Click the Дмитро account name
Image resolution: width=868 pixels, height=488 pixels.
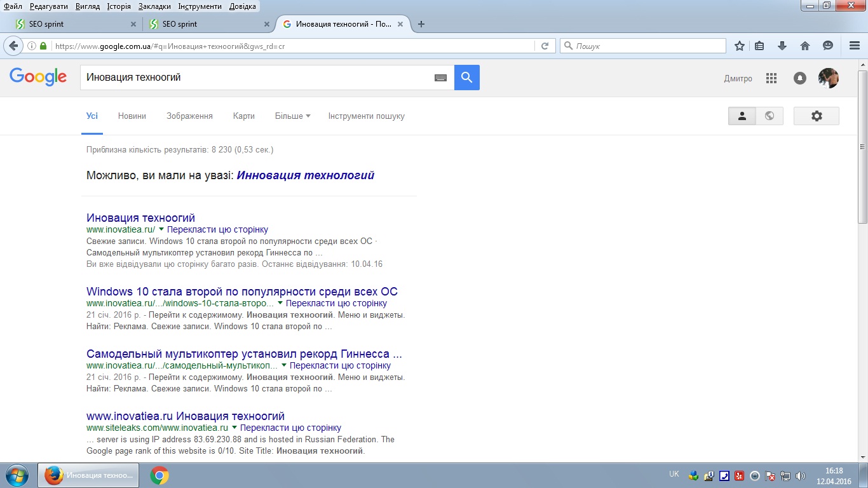pos(738,79)
